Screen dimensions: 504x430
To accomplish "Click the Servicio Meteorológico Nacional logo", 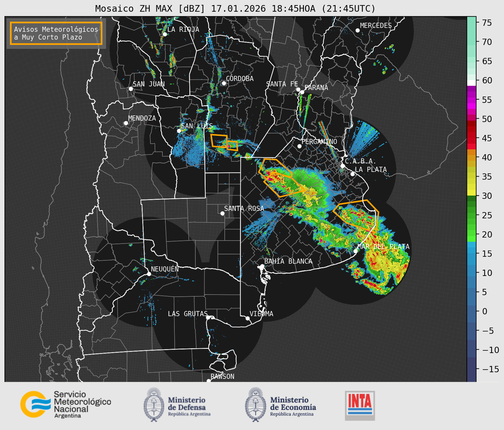I will (66, 404).
